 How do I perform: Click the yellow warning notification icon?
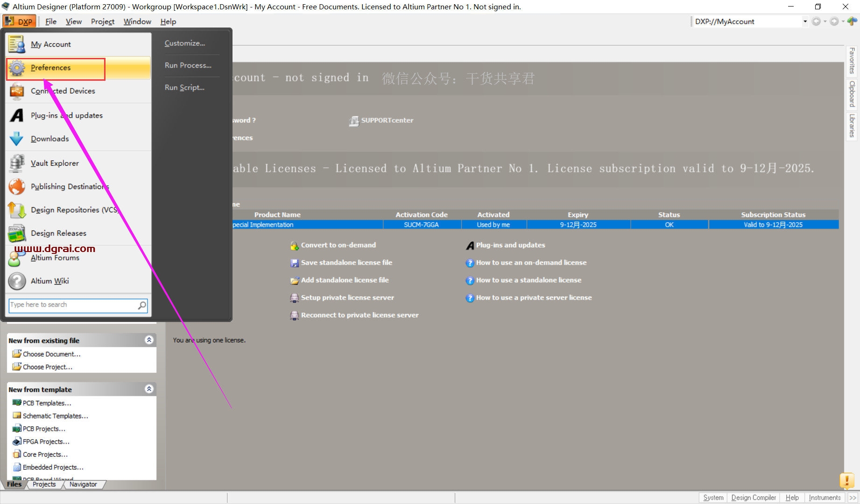click(847, 480)
